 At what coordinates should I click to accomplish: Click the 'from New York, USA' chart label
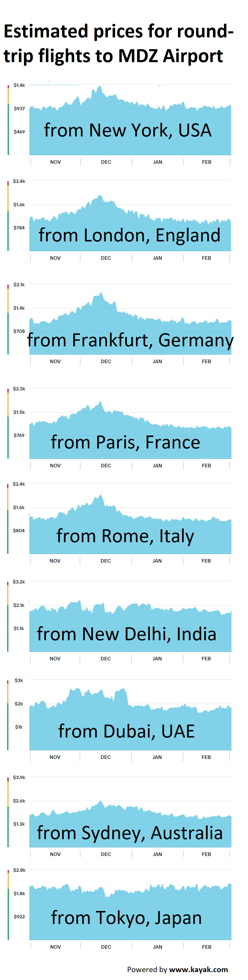(127, 130)
